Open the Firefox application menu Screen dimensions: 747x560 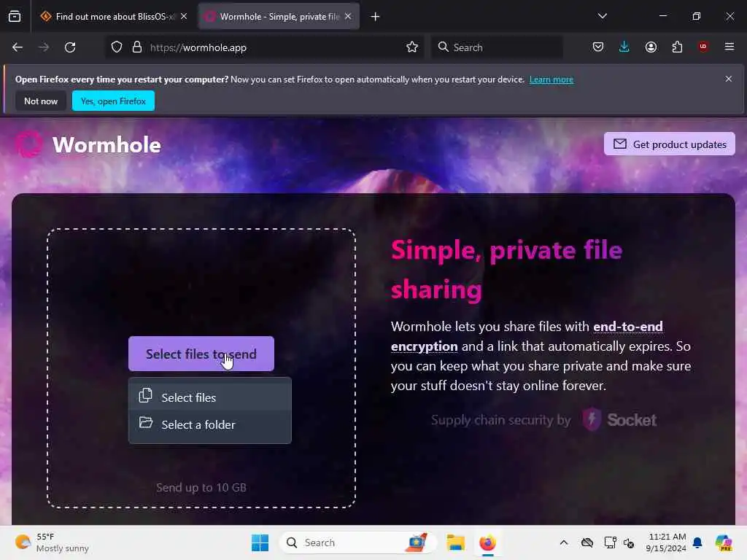[729, 47]
